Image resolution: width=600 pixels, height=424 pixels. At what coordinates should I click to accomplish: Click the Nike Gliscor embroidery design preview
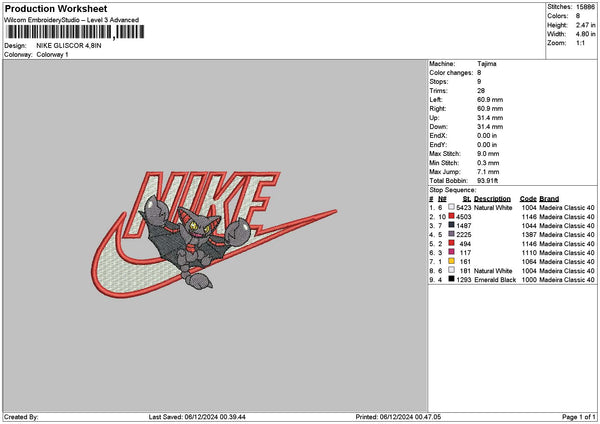point(214,235)
